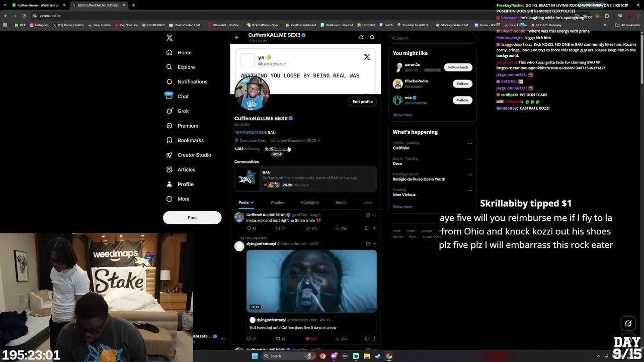Show more suggestions under You might like
The height and width of the screenshot is (362, 644).
click(x=403, y=115)
